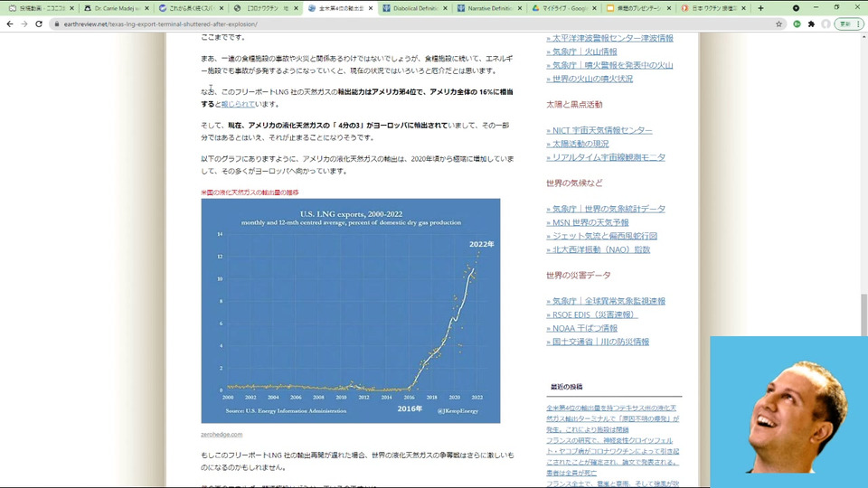Click the Chrome update button with menu
868x488 pixels.
(x=849, y=23)
